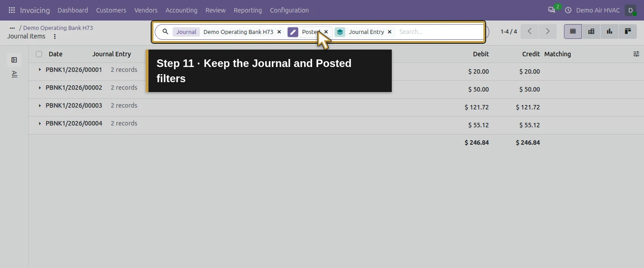Go to previous page of records
This screenshot has height=268, width=644.
tap(530, 31)
